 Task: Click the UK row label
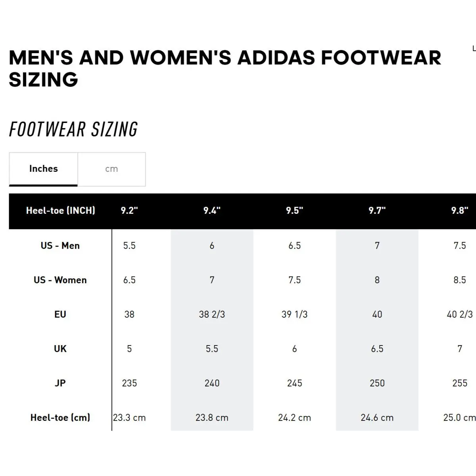60,349
